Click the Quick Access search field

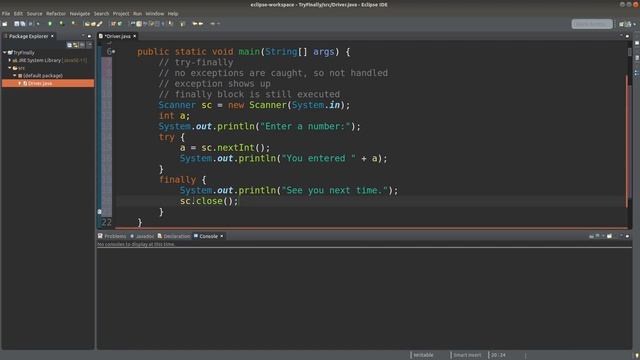(592, 24)
